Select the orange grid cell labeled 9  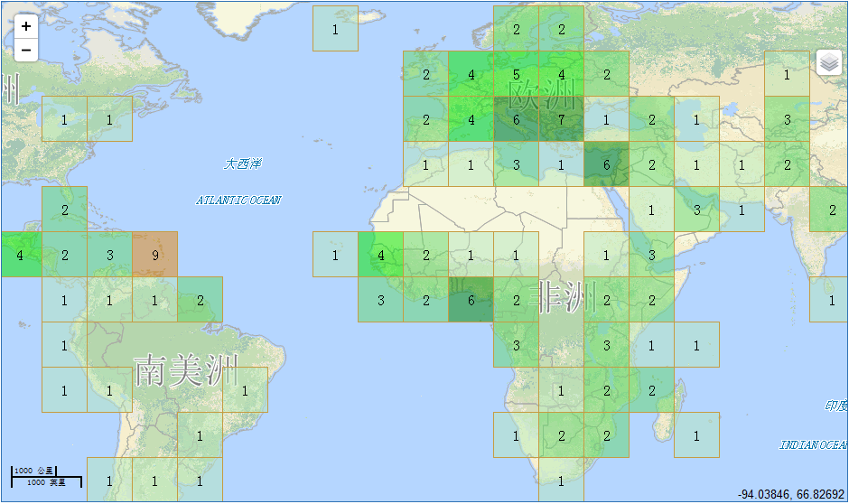pyautogui.click(x=154, y=255)
